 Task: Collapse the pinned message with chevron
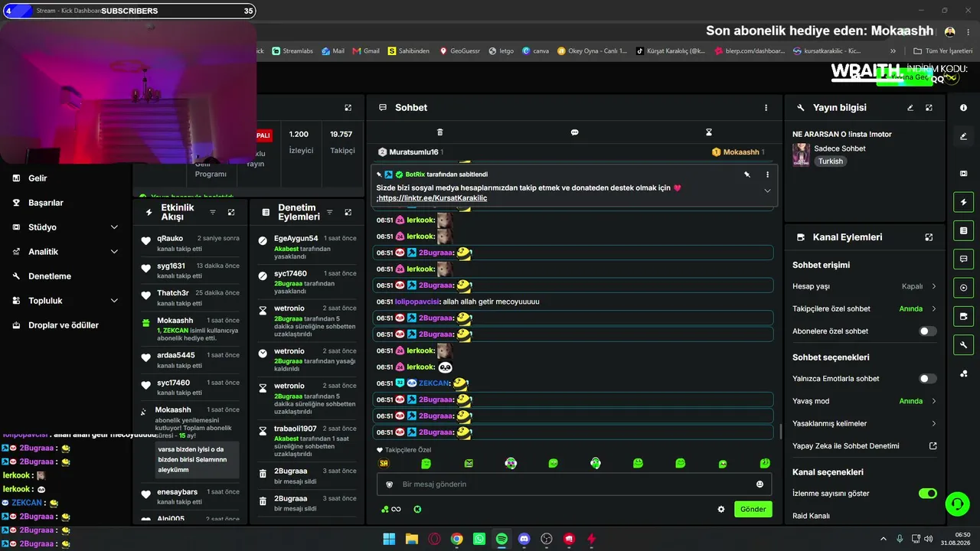767,191
